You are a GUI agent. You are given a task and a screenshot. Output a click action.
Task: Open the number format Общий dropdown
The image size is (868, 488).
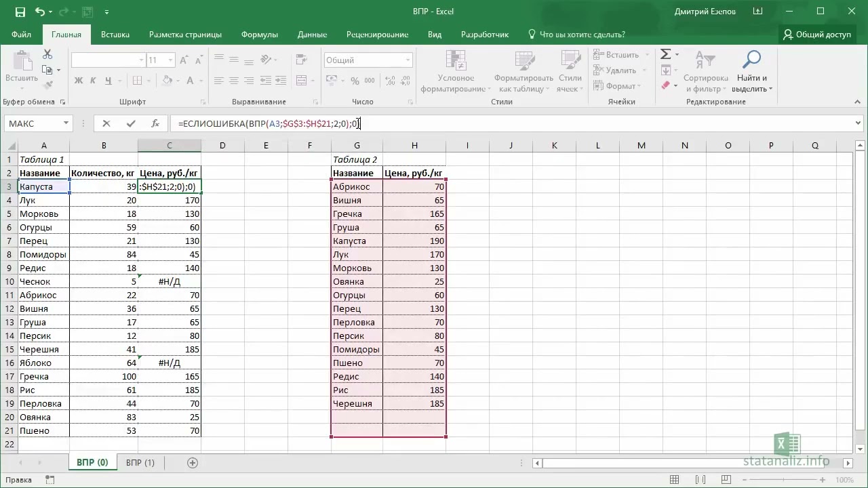coord(408,60)
